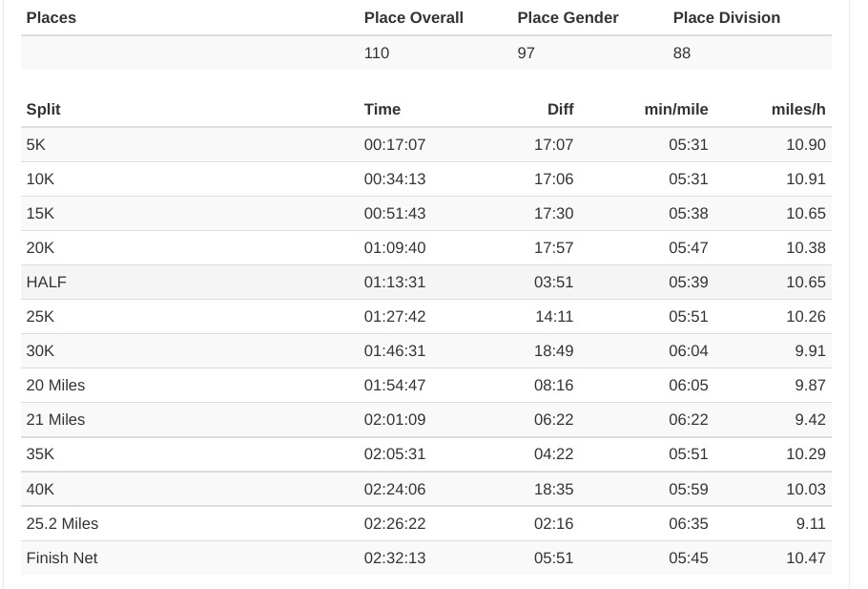Click the Diff column header
Screen dimensions: 868x589
(560, 109)
